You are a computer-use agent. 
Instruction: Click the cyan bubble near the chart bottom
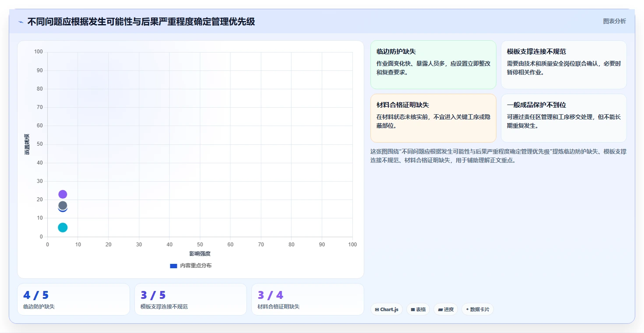point(63,228)
